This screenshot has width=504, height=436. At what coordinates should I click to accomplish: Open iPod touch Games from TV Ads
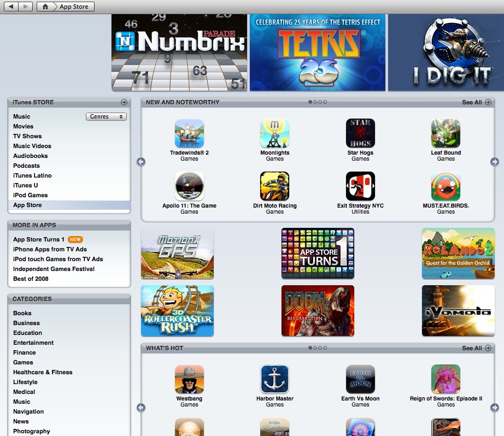click(58, 260)
